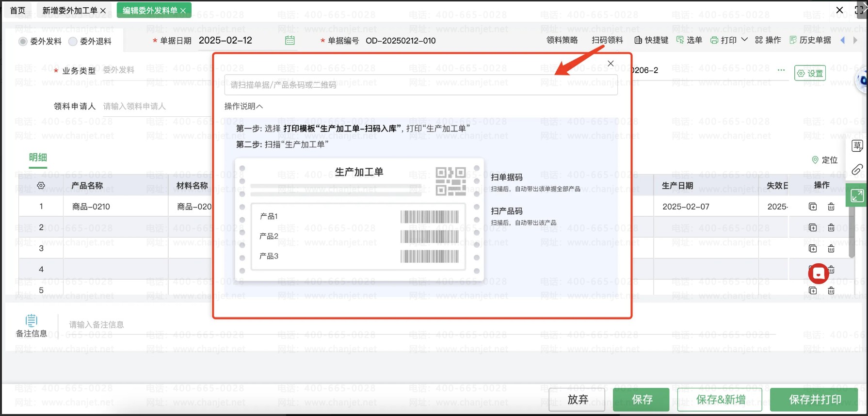Open the 明细 details tab

pyautogui.click(x=38, y=158)
